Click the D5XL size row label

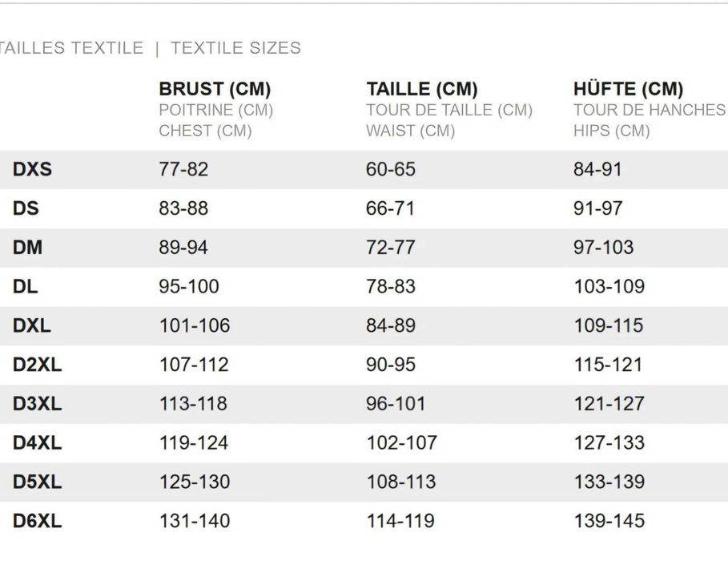(x=37, y=482)
